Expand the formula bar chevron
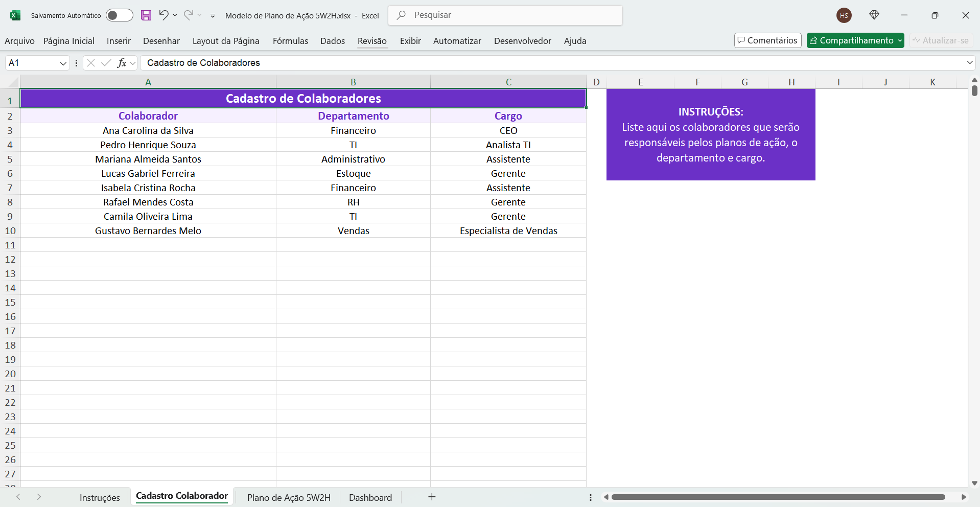The image size is (980, 507). 969,62
